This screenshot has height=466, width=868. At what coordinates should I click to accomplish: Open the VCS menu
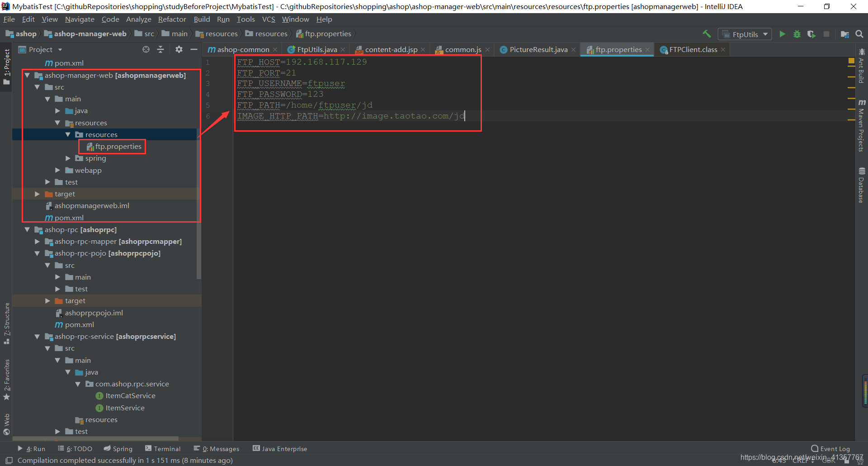click(x=269, y=19)
